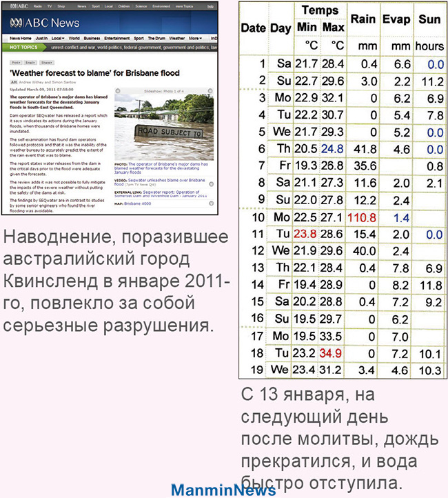This screenshot has width=448, height=498.
Task: Open Local in the top bar
Action: (x=109, y=6)
